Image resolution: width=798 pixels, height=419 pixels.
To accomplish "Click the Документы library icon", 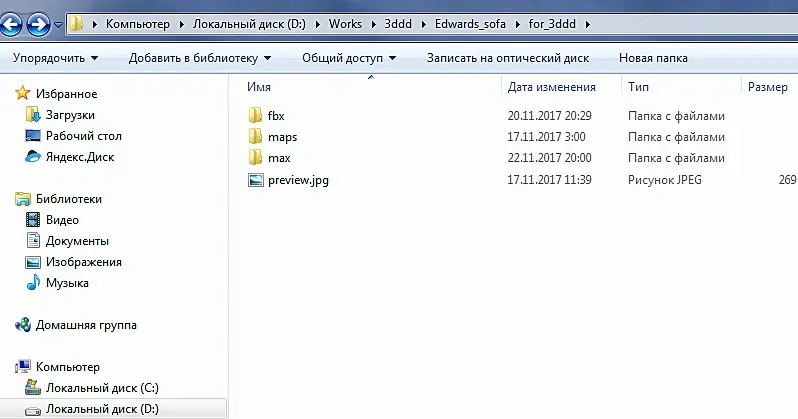I will (x=33, y=240).
